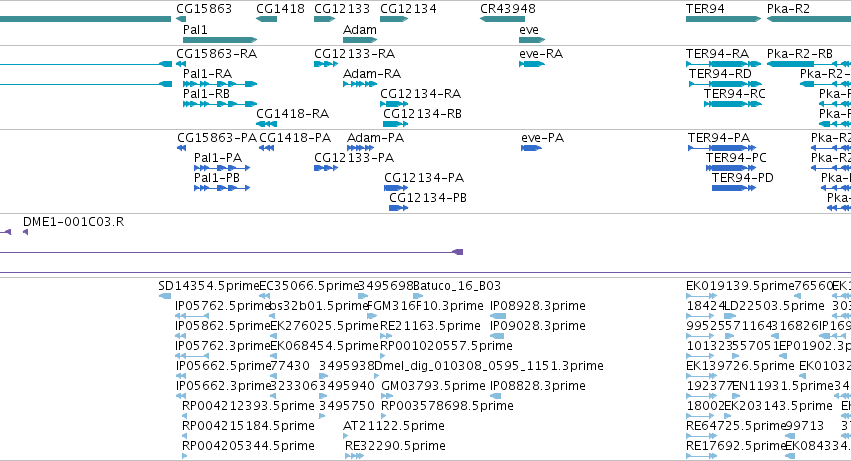Screen dimensions: 851x461
Task: Click the Adam-RA transcript label
Action: tap(372, 74)
